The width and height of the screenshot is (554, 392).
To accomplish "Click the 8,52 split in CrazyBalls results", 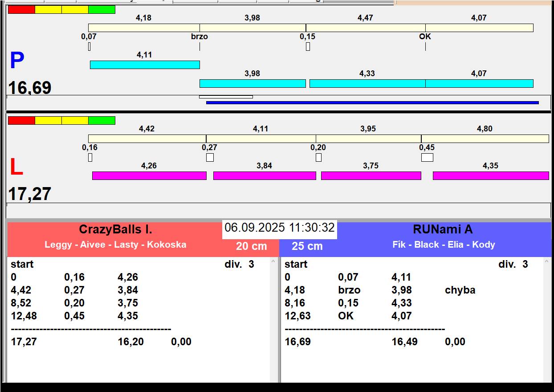I will tap(21, 303).
